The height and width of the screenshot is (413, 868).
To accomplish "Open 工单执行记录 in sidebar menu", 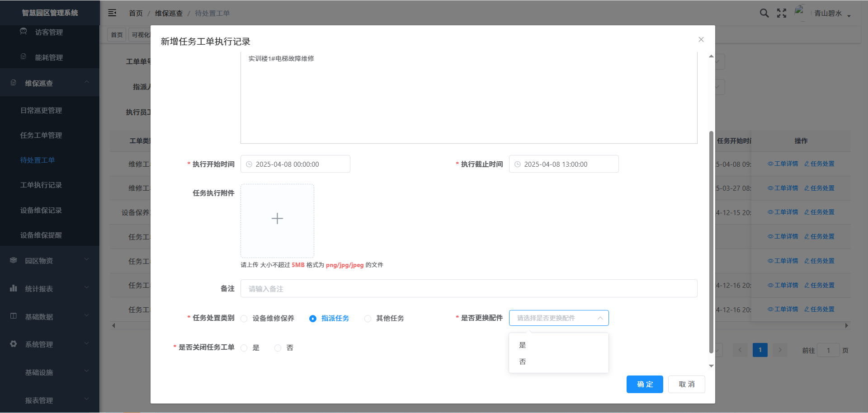I will (41, 185).
